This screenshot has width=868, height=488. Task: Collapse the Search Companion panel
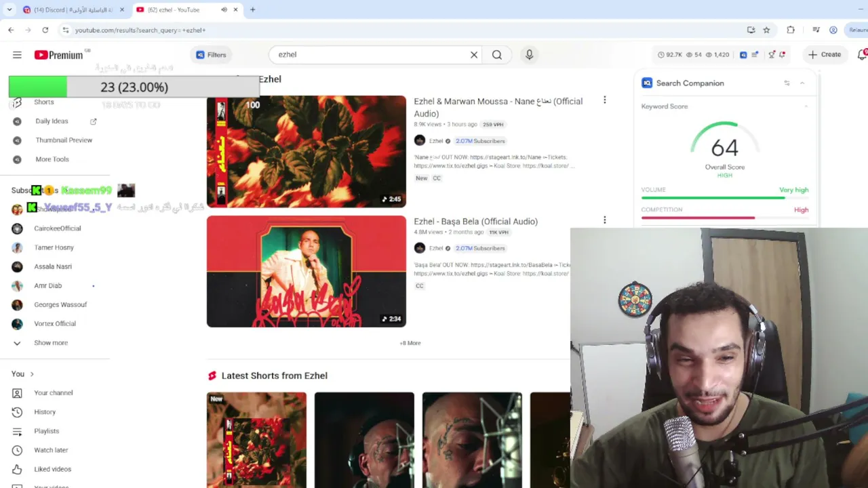point(802,83)
